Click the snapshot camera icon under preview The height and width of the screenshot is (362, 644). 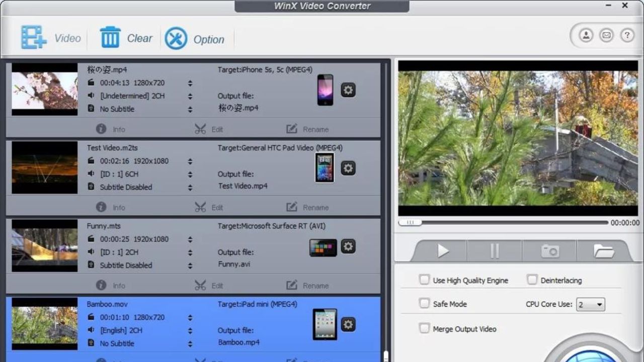pyautogui.click(x=550, y=251)
